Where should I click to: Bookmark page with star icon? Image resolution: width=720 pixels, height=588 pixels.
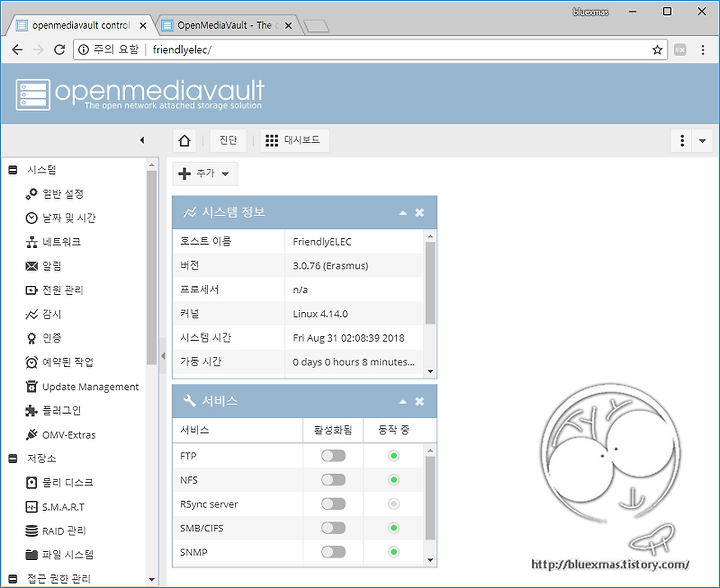657,50
